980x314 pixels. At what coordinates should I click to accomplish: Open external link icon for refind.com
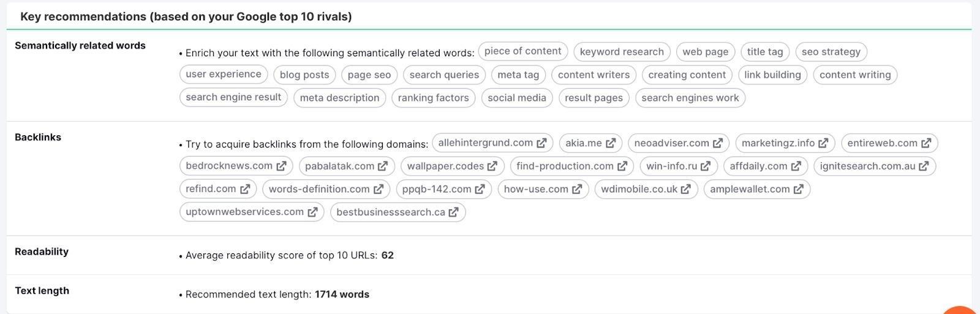(245, 189)
